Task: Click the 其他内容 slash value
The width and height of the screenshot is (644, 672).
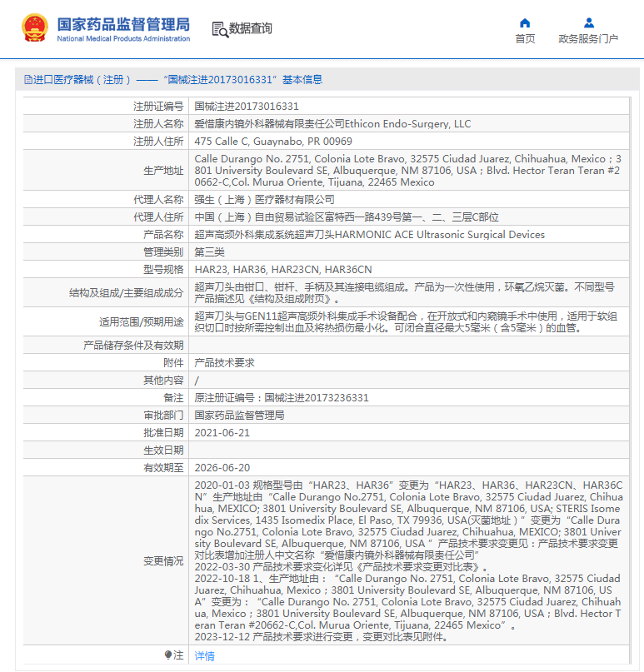Action: point(197,381)
